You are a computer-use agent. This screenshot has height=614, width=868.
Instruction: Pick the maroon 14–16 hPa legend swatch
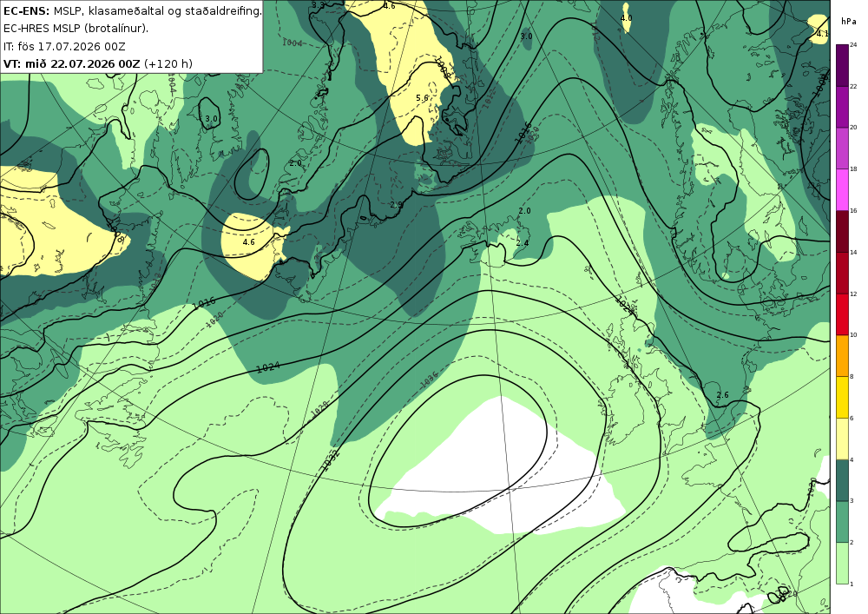[842, 231]
